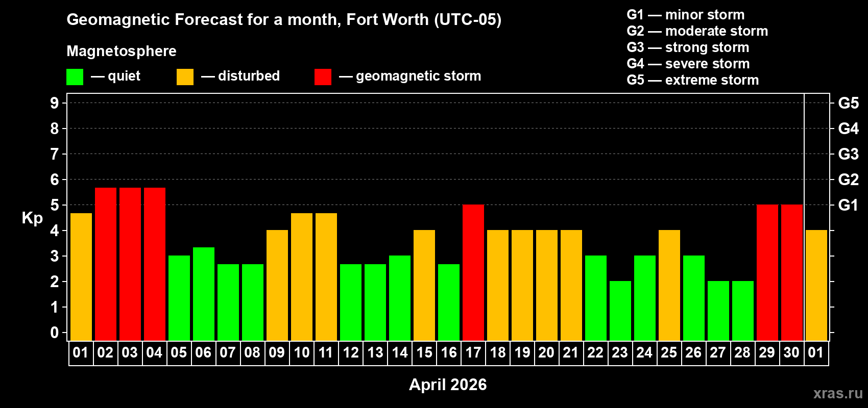The width and height of the screenshot is (868, 408).
Task: Click the yellow bar for April 01
Action: (x=81, y=277)
